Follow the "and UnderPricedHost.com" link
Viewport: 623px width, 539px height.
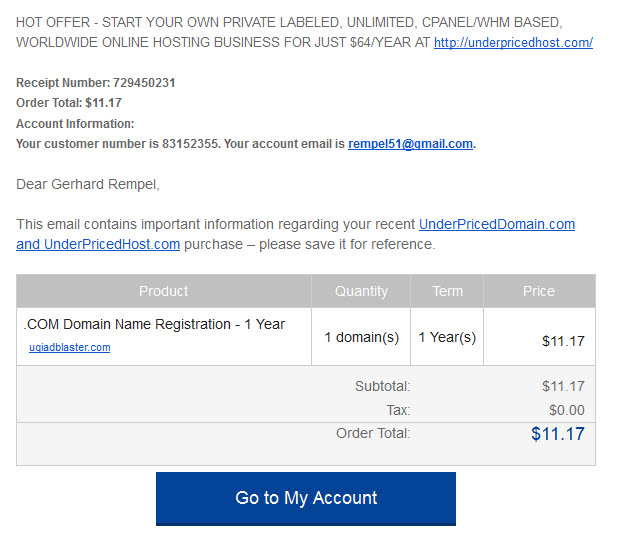point(98,244)
